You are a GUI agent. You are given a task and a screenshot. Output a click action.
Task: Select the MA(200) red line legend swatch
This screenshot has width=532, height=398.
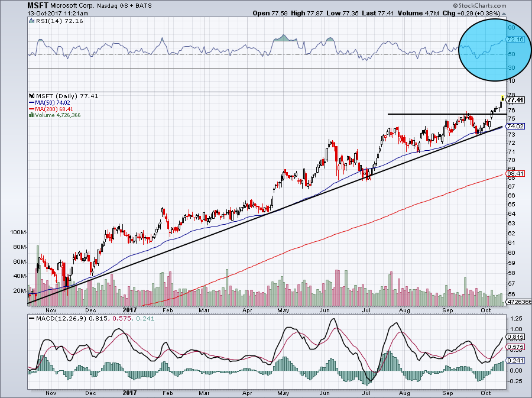[32, 109]
